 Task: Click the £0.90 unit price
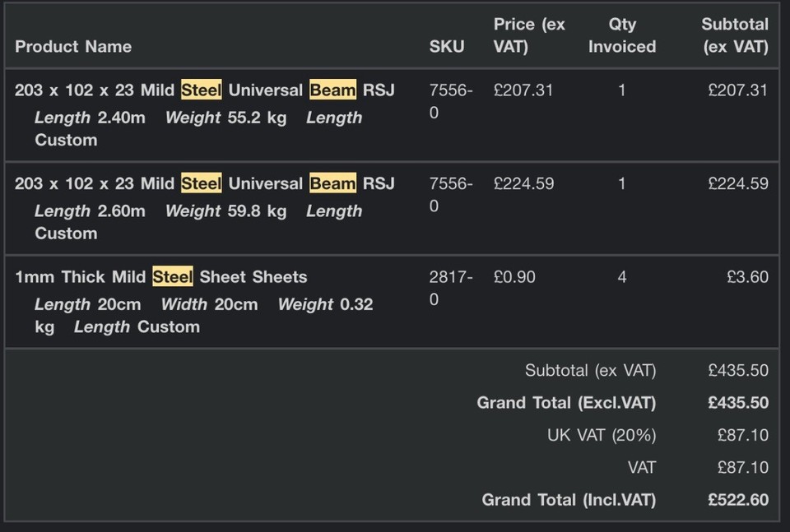point(514,277)
